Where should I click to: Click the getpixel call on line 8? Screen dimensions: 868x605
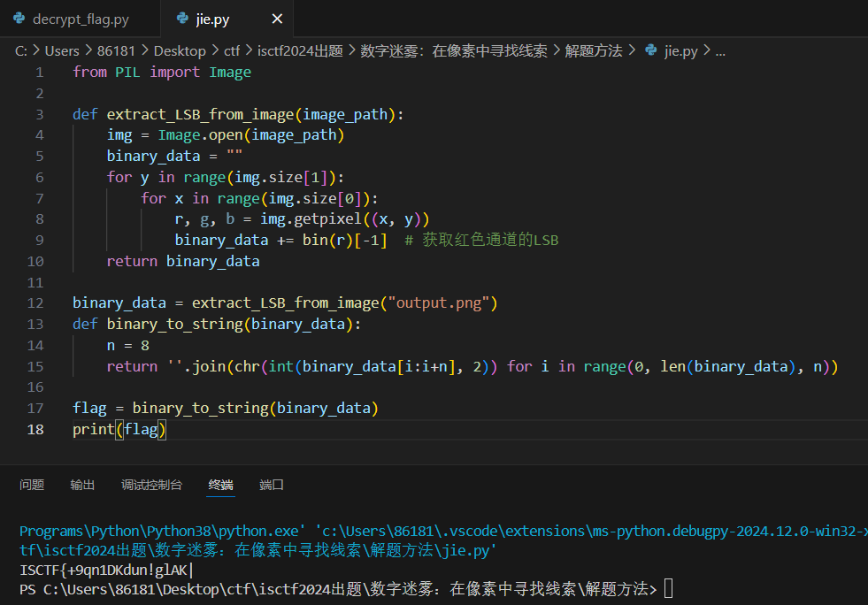327,219
